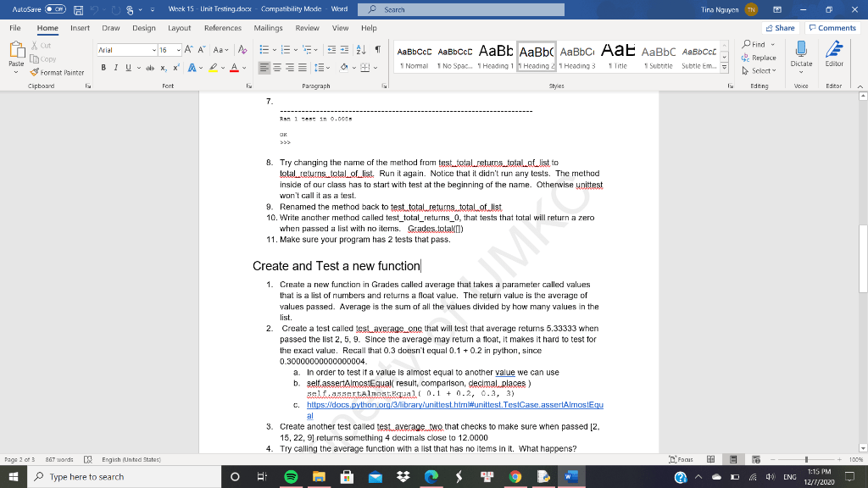The image size is (868, 488).
Task: Apply yellow text highlight color
Action: (x=213, y=68)
